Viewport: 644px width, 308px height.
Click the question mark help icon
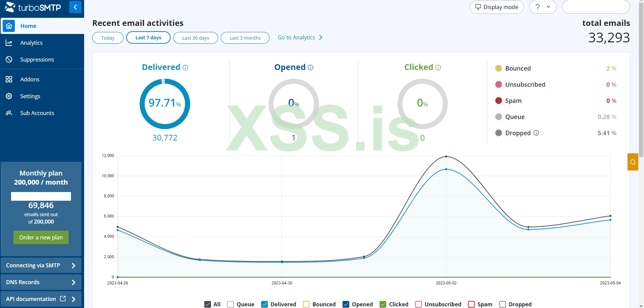[538, 7]
